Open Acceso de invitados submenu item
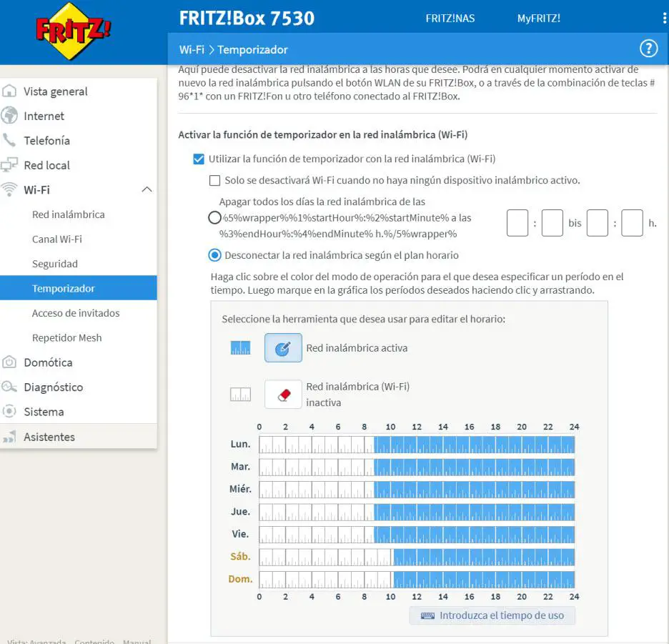669x644 pixels. click(x=76, y=313)
